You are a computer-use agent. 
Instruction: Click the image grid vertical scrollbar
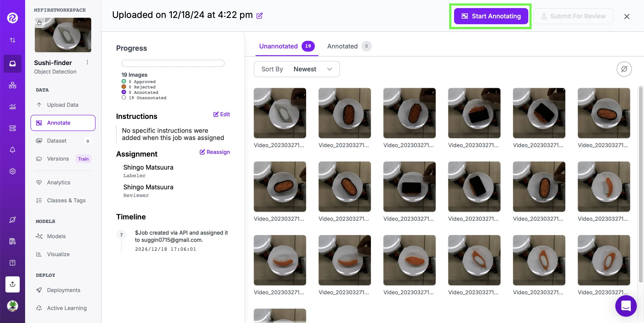click(x=640, y=184)
